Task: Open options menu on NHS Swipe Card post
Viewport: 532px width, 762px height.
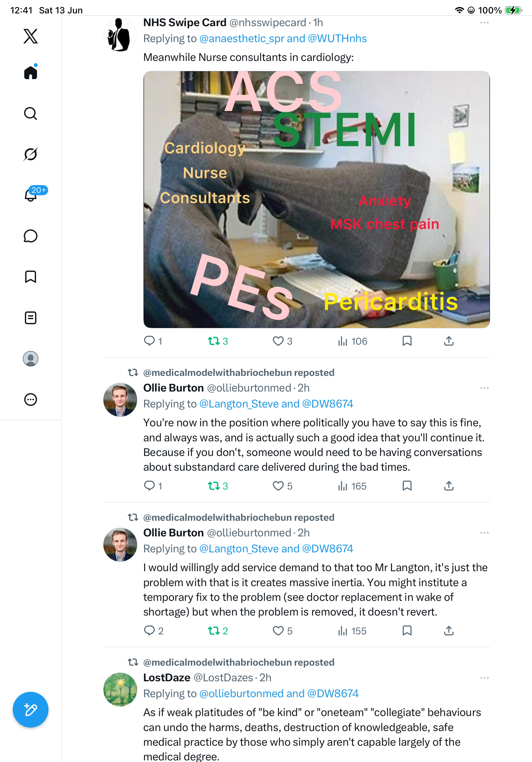Action: pos(484,23)
